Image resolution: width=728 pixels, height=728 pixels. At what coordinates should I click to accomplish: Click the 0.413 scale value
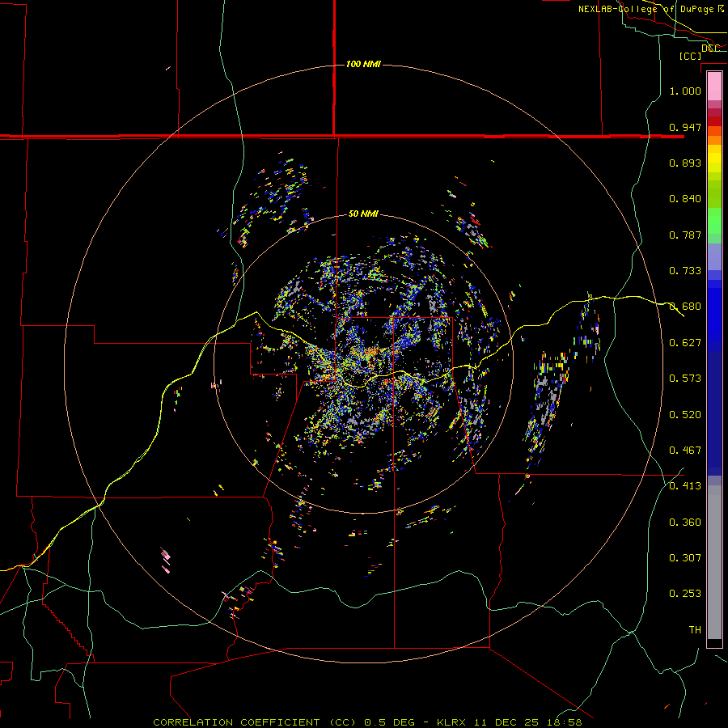coord(685,485)
